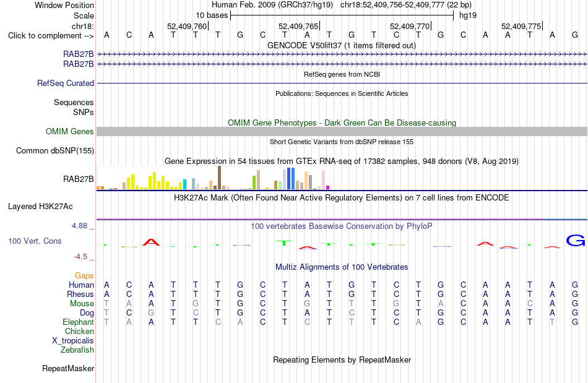Click the Human species label
This screenshot has height=383, width=588.
coord(81,285)
